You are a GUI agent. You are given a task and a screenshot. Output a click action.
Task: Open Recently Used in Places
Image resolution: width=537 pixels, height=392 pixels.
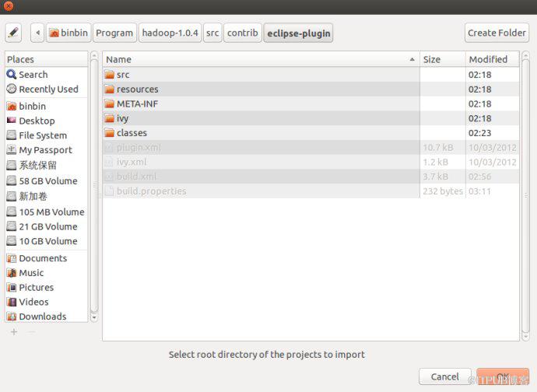coord(47,89)
